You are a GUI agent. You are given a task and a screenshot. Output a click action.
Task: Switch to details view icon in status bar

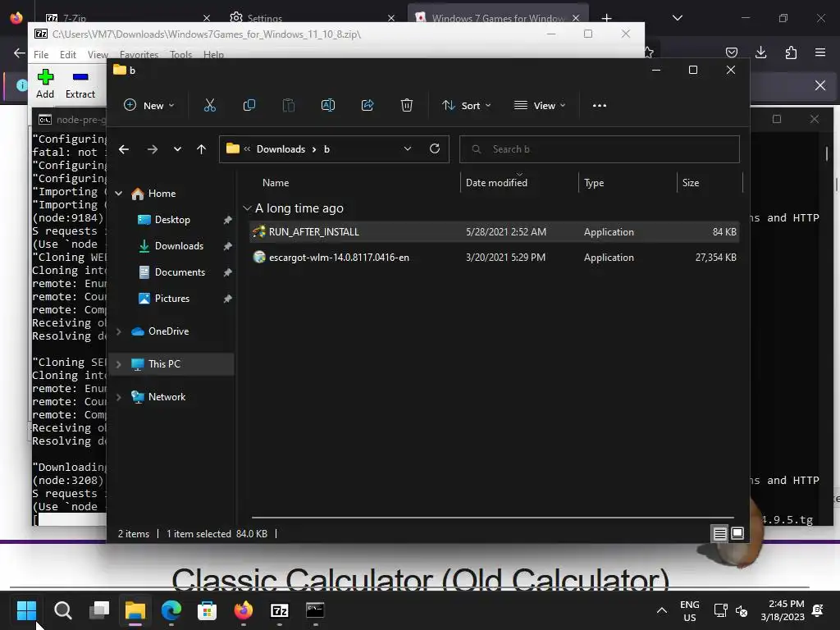[719, 533]
